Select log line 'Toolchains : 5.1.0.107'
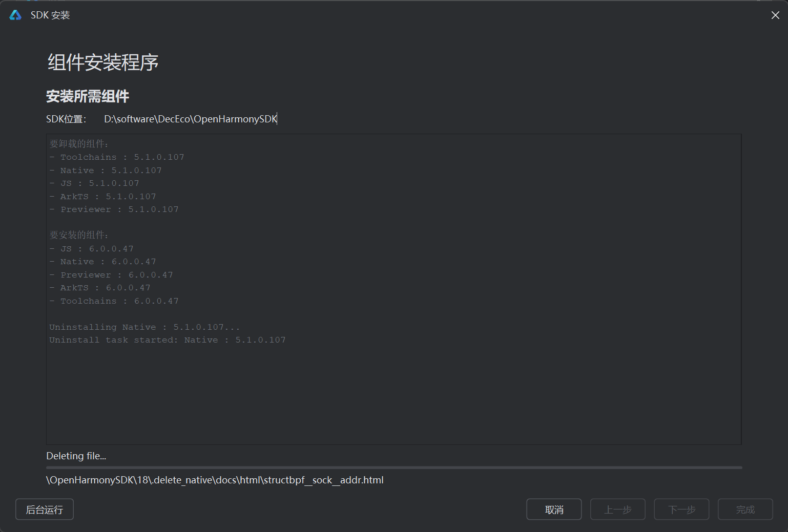 pos(117,157)
